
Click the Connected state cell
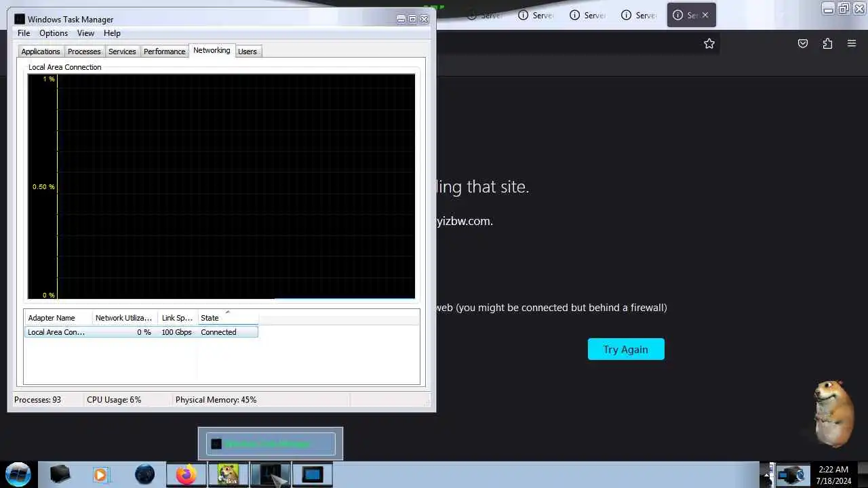click(x=218, y=332)
